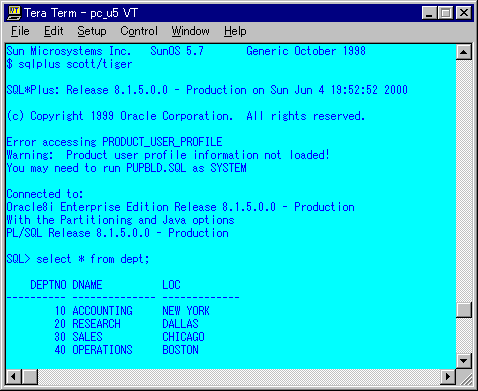Click the SALES department name
The width and height of the screenshot is (478, 391).
pyautogui.click(x=87, y=337)
